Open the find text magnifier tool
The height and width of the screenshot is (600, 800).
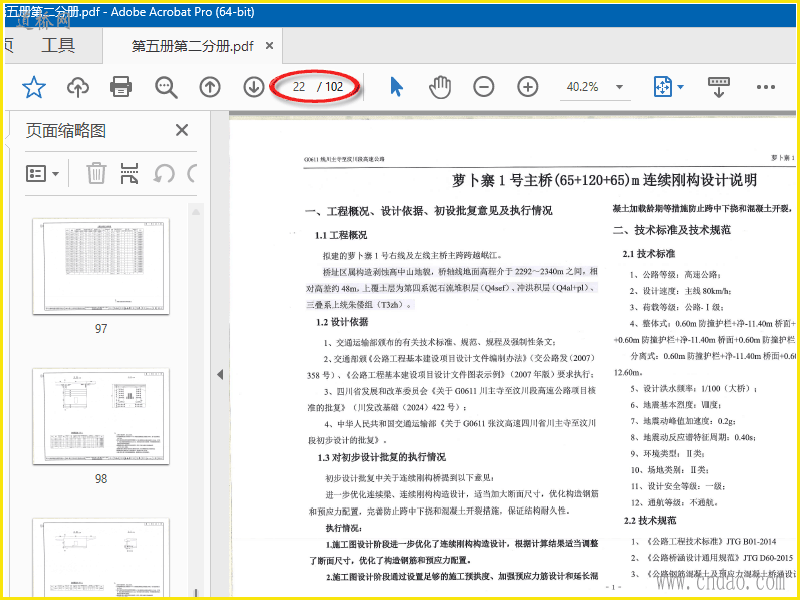coord(166,87)
